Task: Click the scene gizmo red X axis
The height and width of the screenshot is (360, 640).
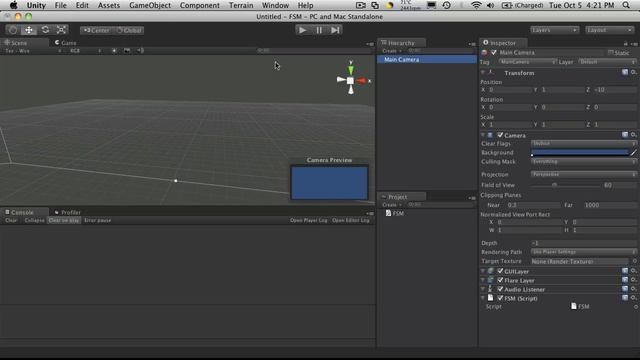Action: (x=361, y=81)
